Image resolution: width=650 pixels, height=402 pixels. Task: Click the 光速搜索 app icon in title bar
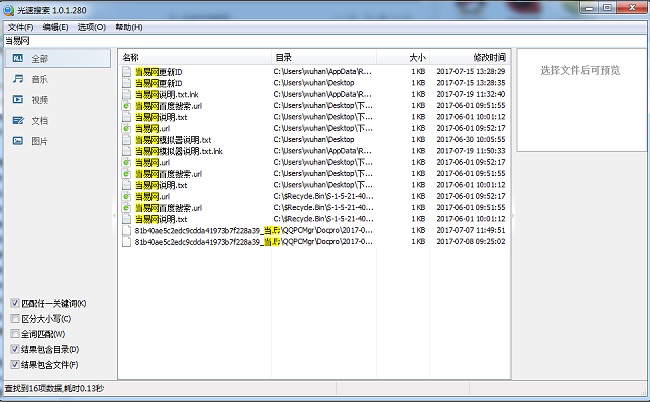9,8
